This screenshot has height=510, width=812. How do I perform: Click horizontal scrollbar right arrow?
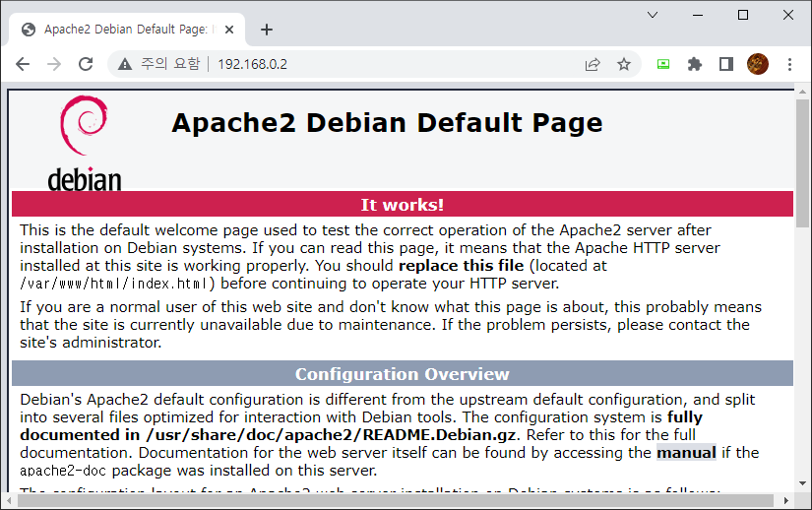pyautogui.click(x=786, y=501)
